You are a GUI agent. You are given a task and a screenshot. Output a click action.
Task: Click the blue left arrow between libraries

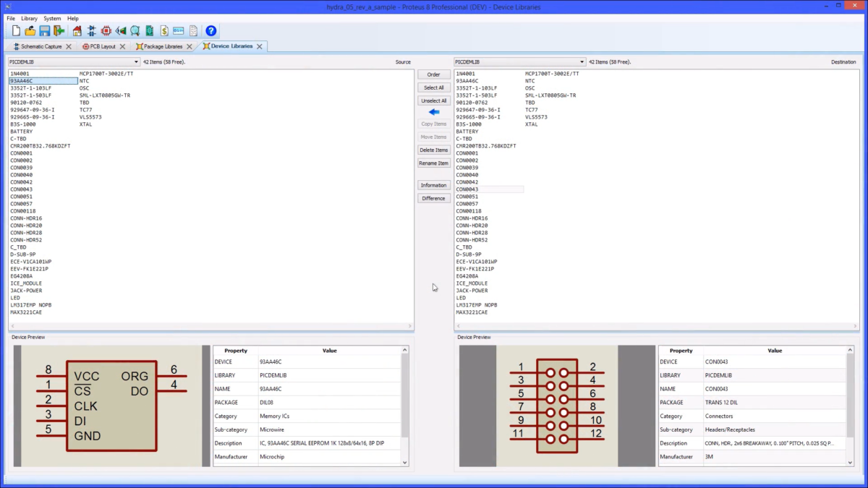pyautogui.click(x=434, y=112)
